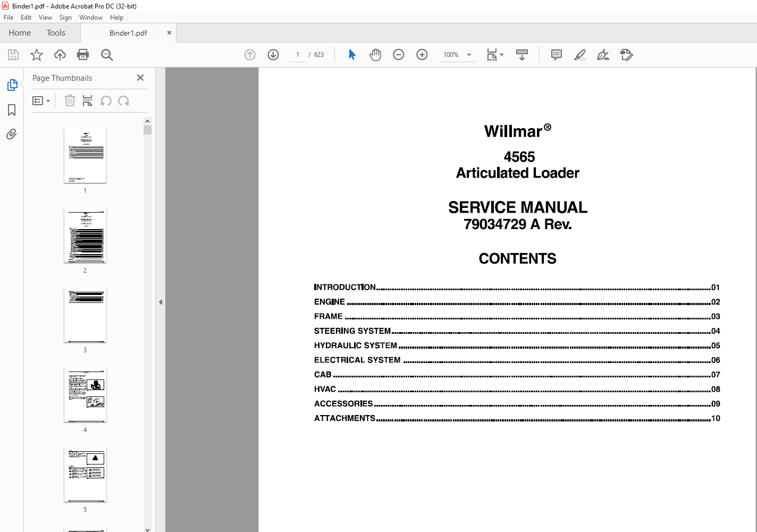Open the Attachments paperclip panel

(12, 134)
